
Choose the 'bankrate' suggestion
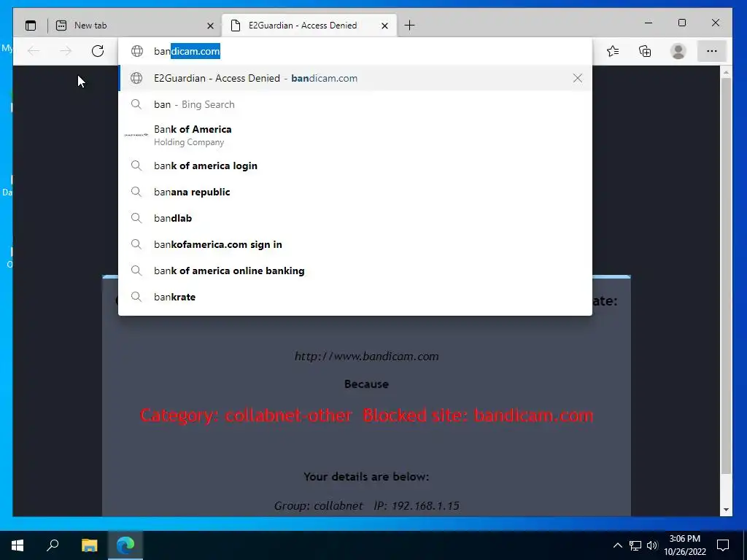click(355, 297)
